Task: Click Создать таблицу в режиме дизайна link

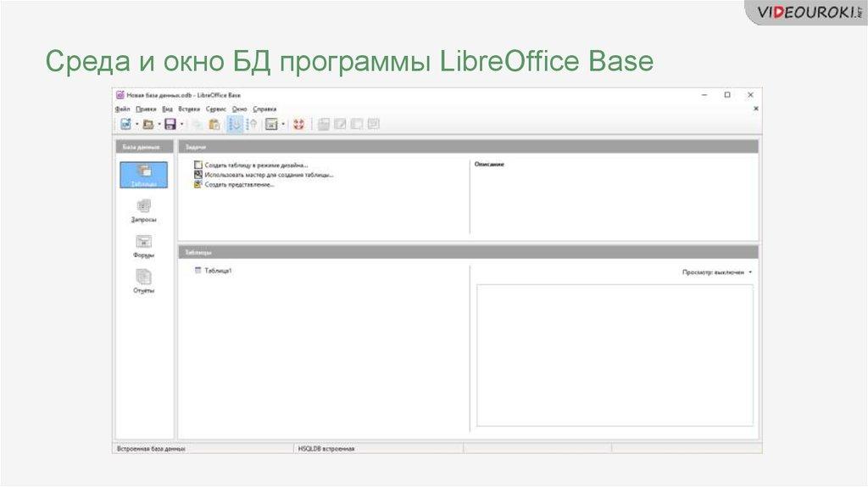Action: [256, 165]
